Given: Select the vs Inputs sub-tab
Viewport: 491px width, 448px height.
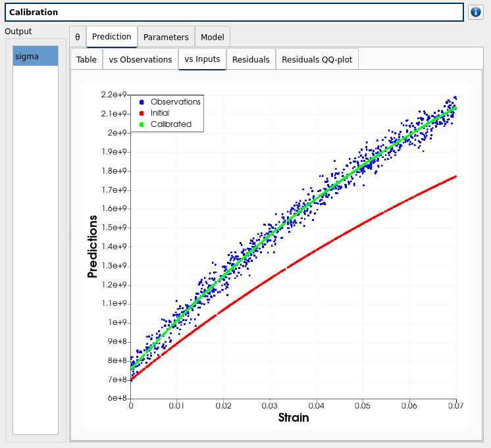Looking at the screenshot, I should pos(202,59).
